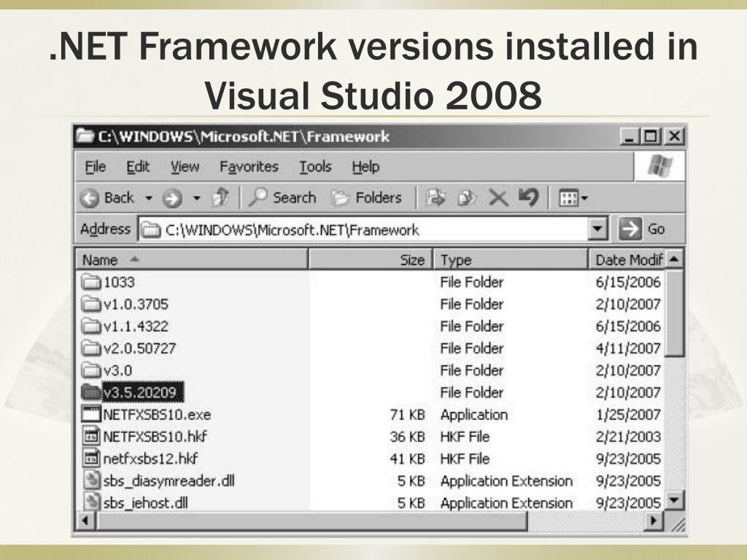Screen dimensions: 747x560
Task: Select the v3.5.20209 folder
Action: click(x=143, y=392)
